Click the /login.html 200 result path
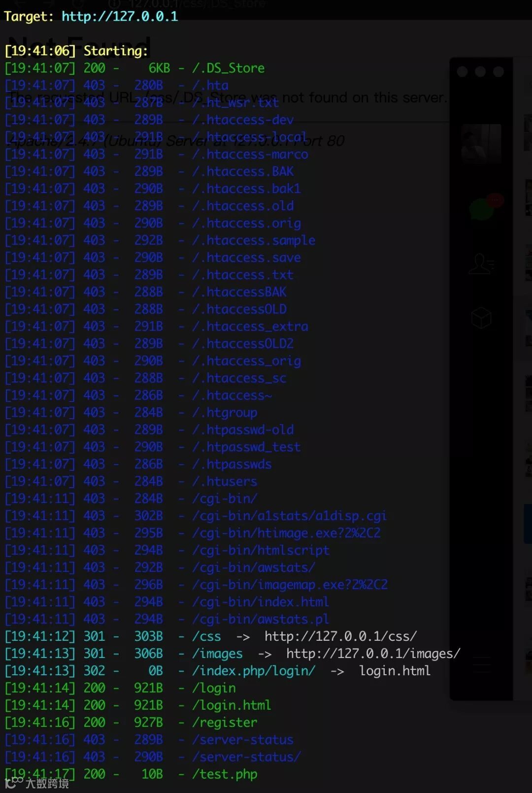The height and width of the screenshot is (793, 532). (x=232, y=705)
